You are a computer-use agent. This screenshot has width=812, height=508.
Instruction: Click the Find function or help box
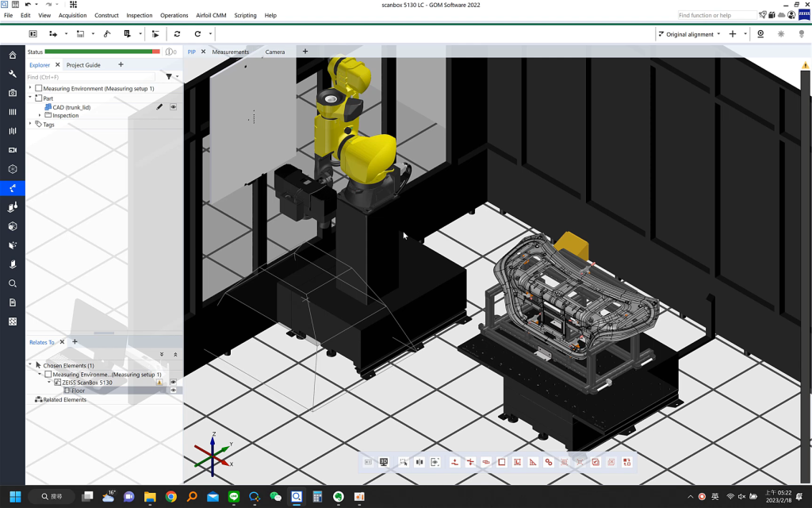point(717,15)
